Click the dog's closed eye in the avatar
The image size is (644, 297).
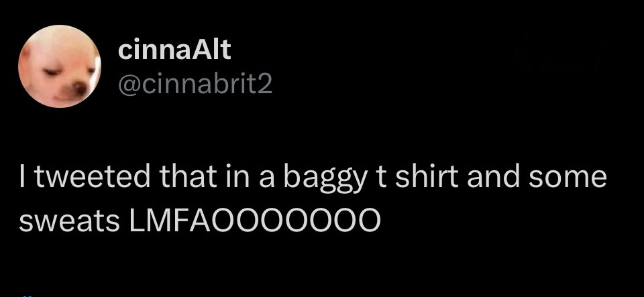click(52, 72)
